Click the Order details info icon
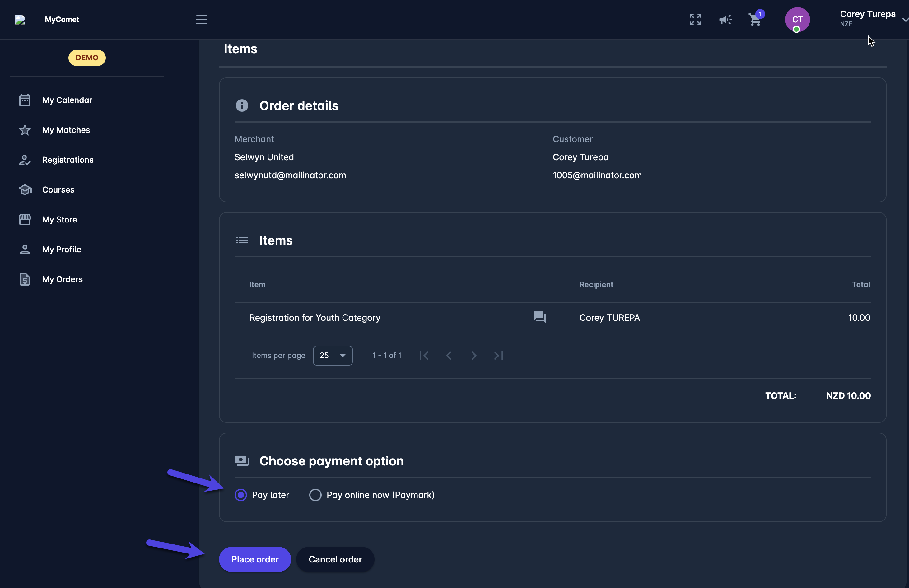909x588 pixels. pos(242,105)
